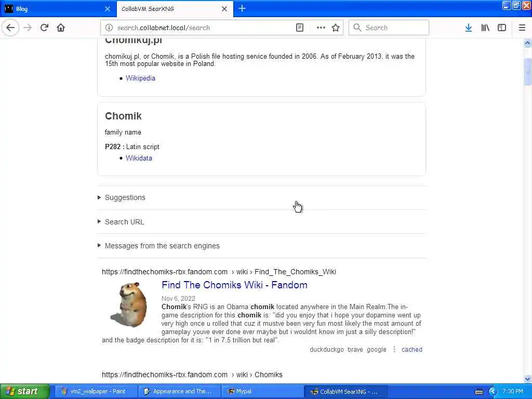Screen dimensions: 532x399
Task: Open the browser home page
Action: (x=61, y=28)
